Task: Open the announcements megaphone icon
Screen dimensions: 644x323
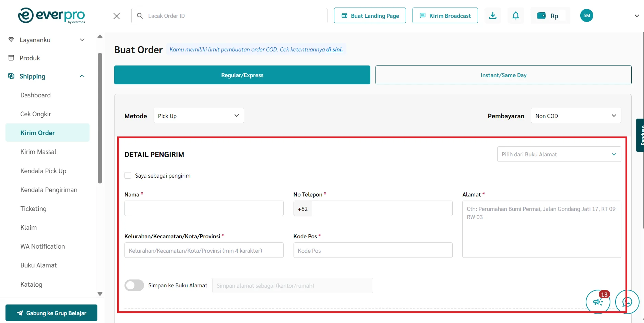Action: click(598, 302)
